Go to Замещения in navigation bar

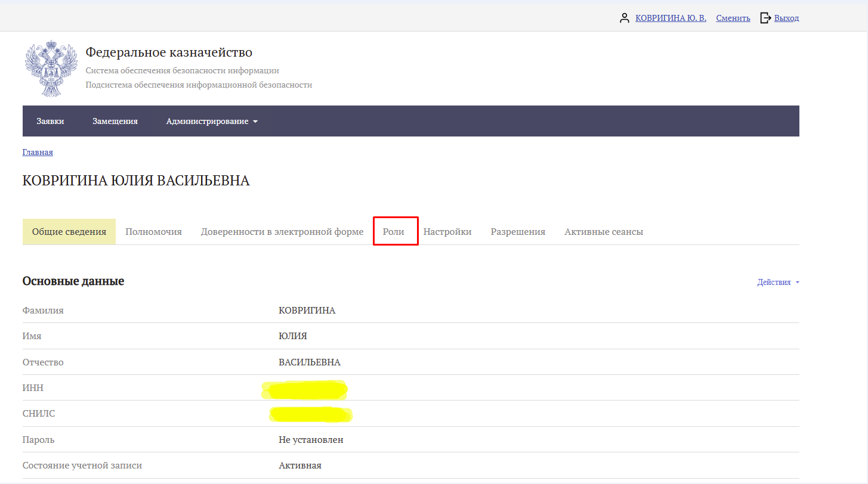tap(115, 121)
